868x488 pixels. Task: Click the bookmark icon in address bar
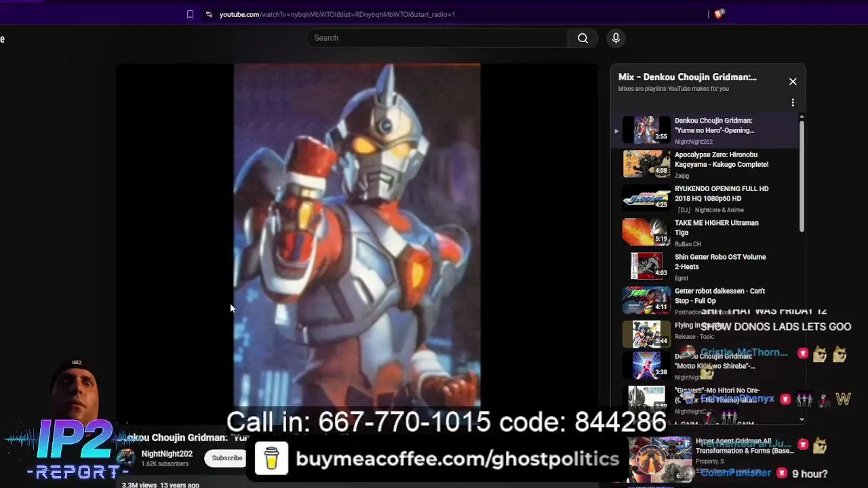pyautogui.click(x=190, y=14)
